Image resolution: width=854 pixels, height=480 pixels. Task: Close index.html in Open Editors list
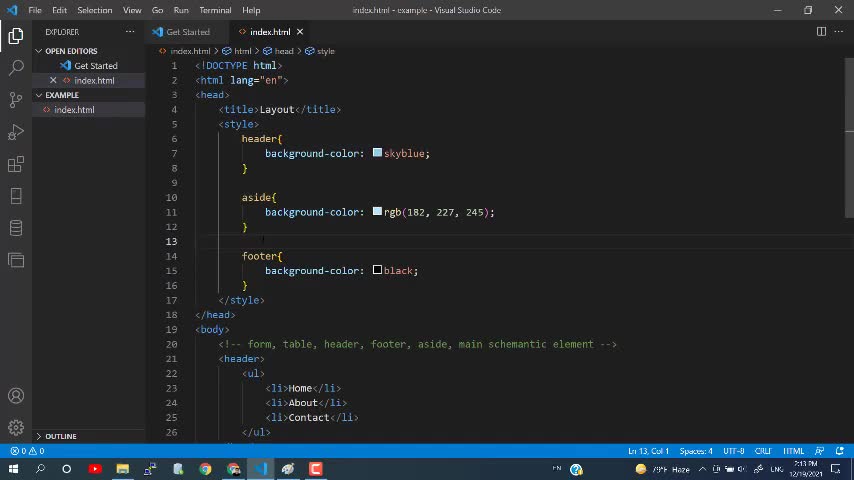pos(53,80)
